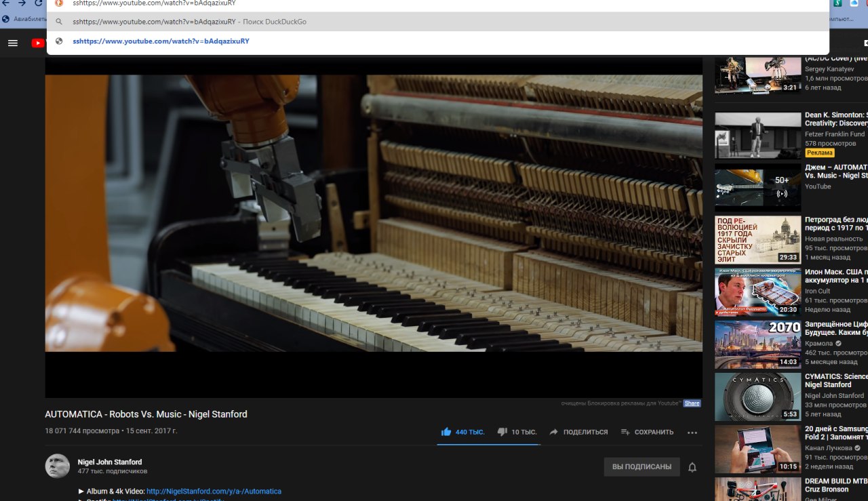This screenshot has width=868, height=501.
Task: Open the DREAM BUILD MTB video thumbnail
Action: (x=757, y=489)
